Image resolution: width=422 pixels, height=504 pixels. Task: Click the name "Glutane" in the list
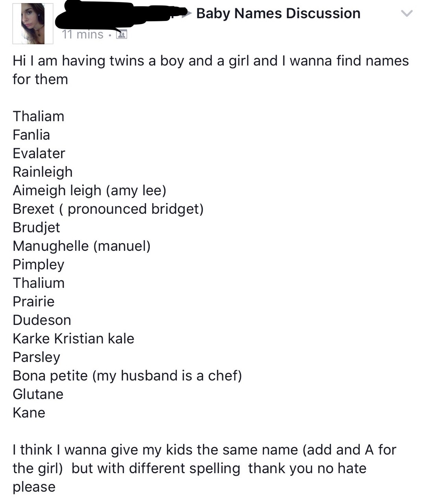click(x=38, y=394)
